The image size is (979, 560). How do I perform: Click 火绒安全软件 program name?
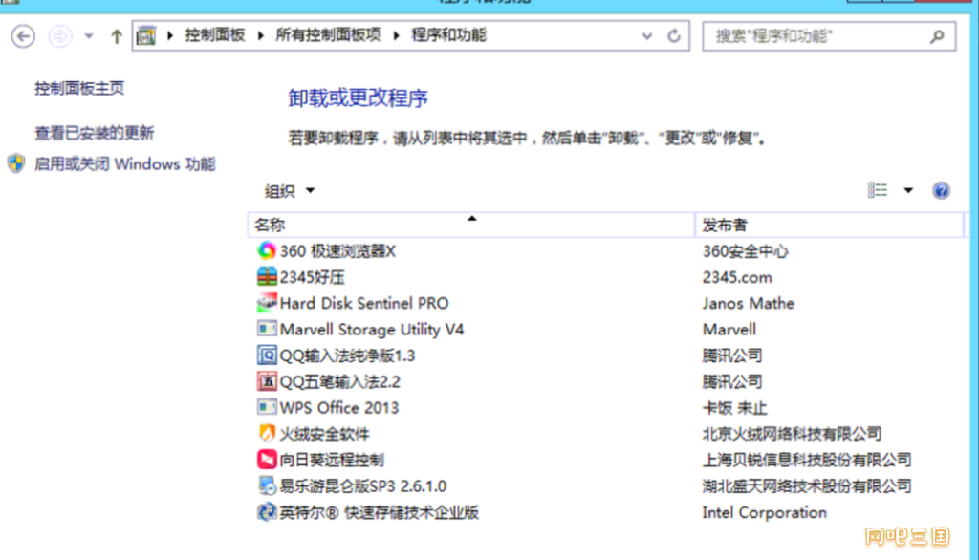(x=325, y=433)
